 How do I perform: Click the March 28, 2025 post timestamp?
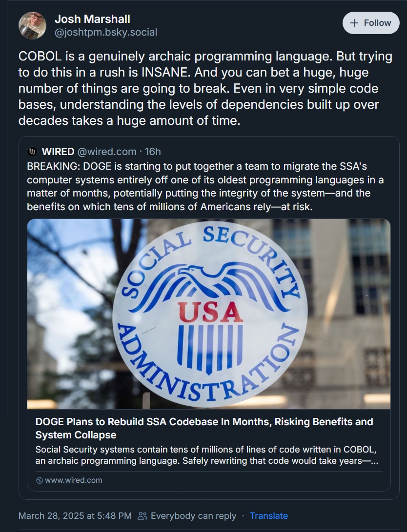coord(75,515)
